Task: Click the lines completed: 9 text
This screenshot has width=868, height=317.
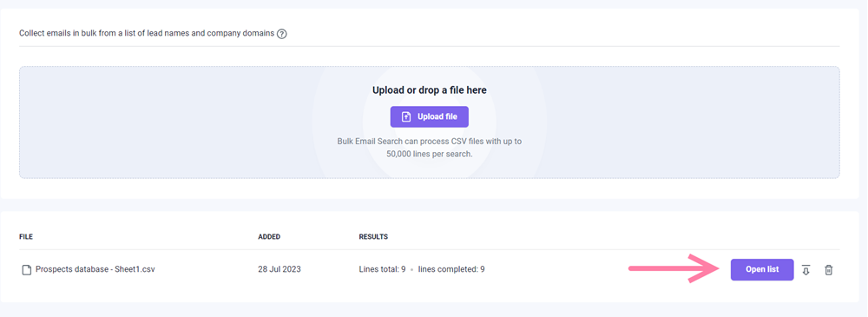Action: 451,269
